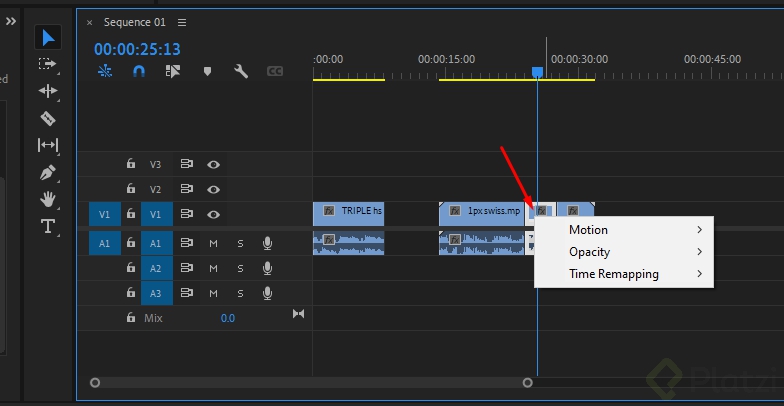Toggle sync lock for V3
This screenshot has width=784, height=406.
tap(186, 164)
